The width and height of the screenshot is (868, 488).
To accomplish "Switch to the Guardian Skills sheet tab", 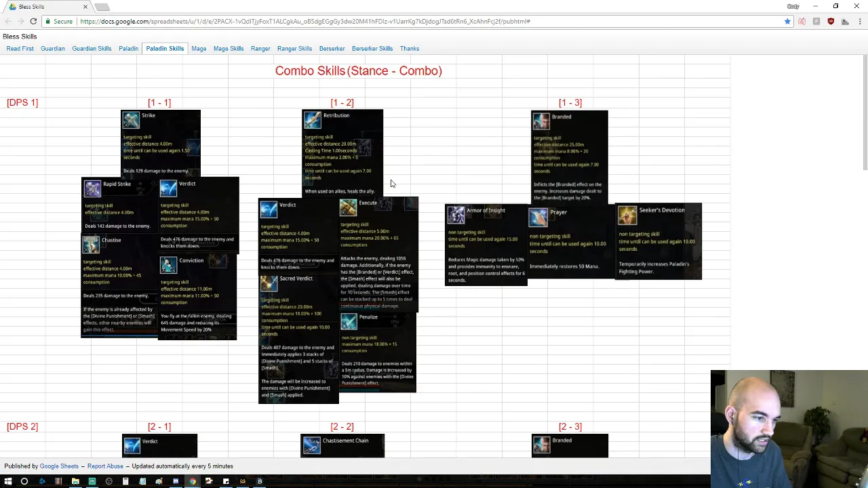I will point(92,49).
